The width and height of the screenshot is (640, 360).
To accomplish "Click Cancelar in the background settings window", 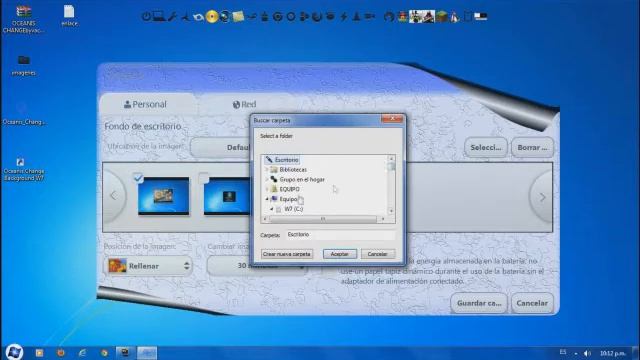I will pyautogui.click(x=532, y=303).
